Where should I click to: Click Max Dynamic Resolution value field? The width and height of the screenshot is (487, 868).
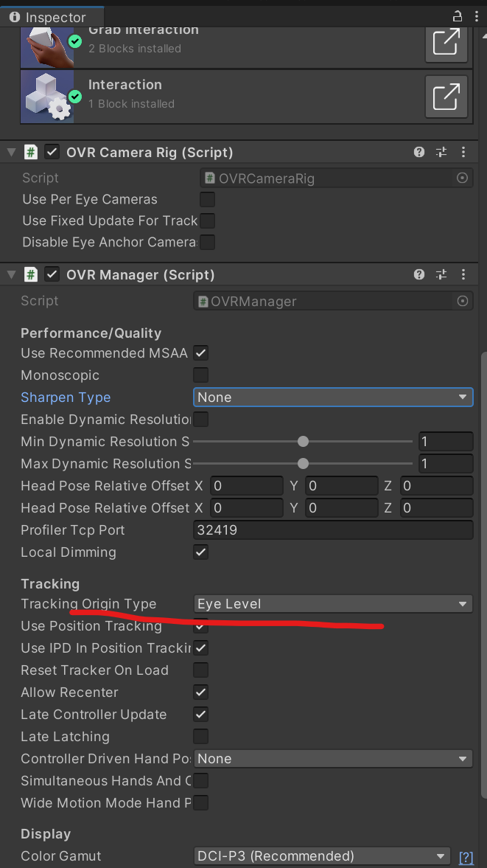click(x=446, y=463)
